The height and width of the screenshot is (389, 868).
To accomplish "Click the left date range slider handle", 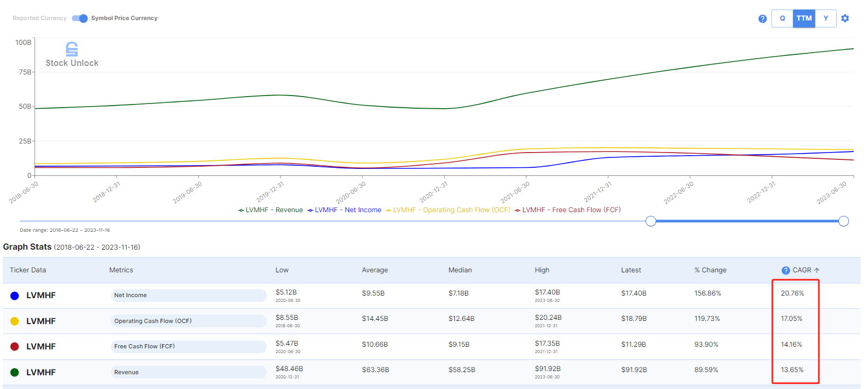I will (651, 221).
